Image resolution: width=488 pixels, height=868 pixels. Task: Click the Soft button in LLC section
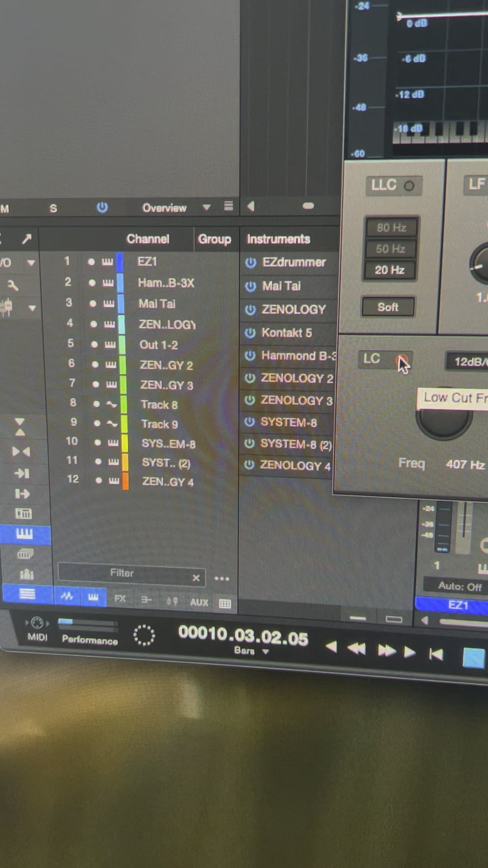pos(388,307)
